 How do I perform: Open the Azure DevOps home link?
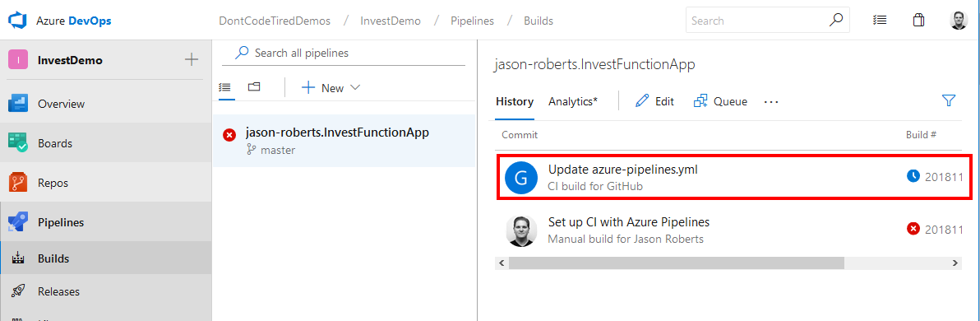74,21
